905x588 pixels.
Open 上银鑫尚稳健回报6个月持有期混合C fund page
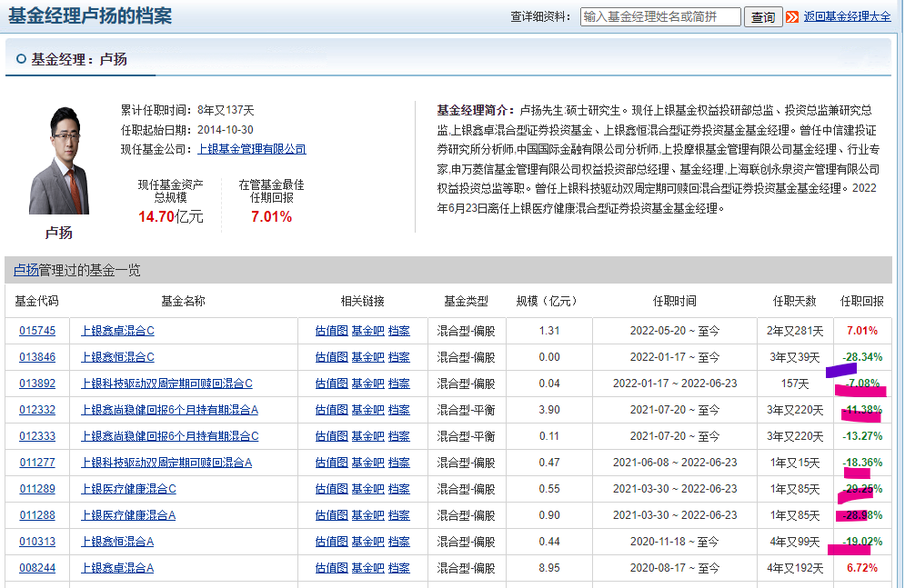pyautogui.click(x=170, y=436)
